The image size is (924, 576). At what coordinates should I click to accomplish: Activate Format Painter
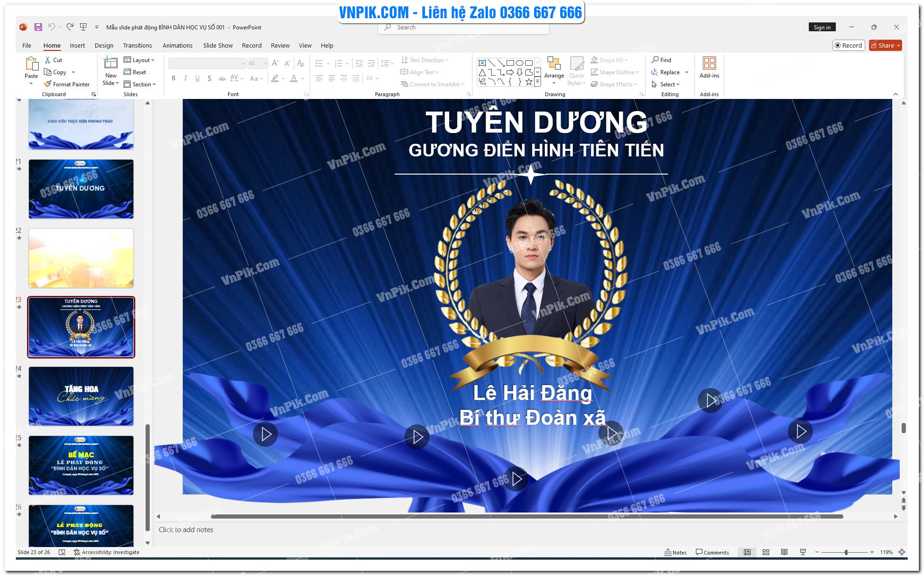(x=67, y=84)
